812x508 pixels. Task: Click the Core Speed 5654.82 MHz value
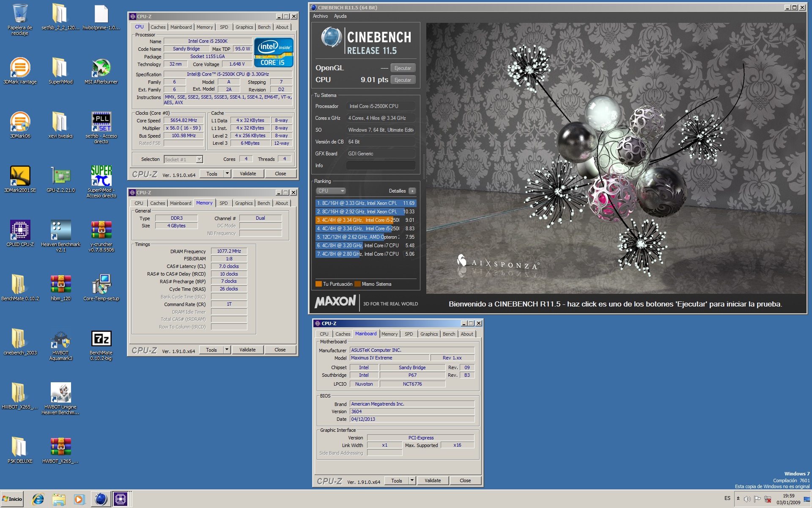point(184,120)
